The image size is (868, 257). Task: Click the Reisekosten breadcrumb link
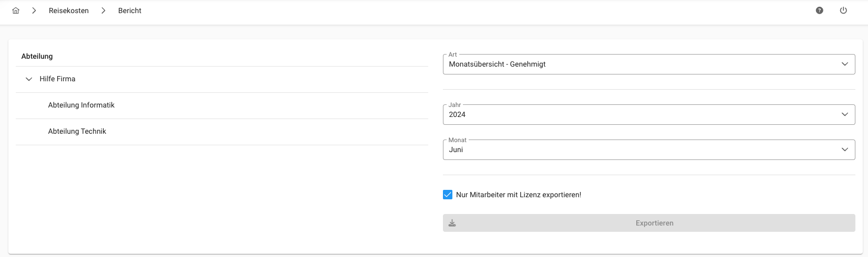coord(69,10)
